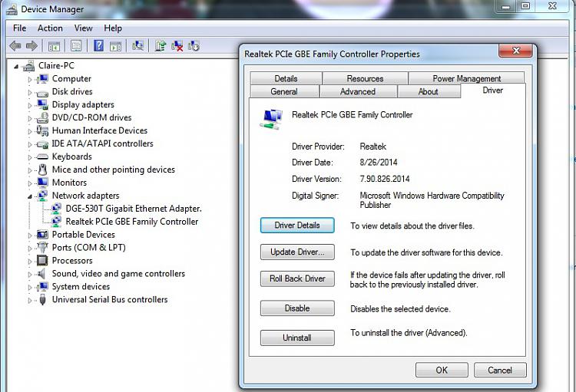The image size is (576, 392).
Task: Click the Computer category icon
Action: [x=42, y=78]
